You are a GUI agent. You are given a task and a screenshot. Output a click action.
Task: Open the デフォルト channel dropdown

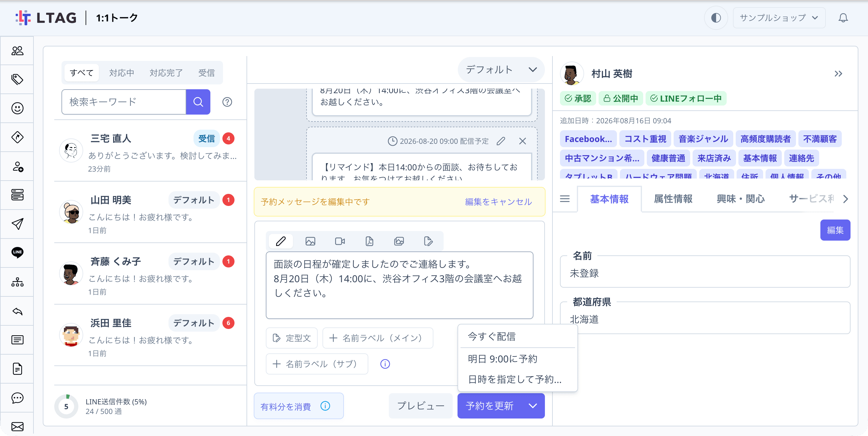click(501, 69)
